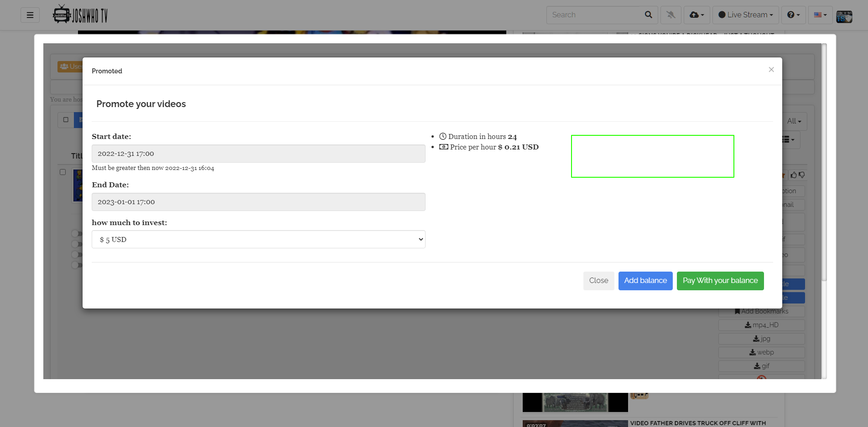The height and width of the screenshot is (427, 868).
Task: Open the Live Stream menu
Action: [x=745, y=15]
